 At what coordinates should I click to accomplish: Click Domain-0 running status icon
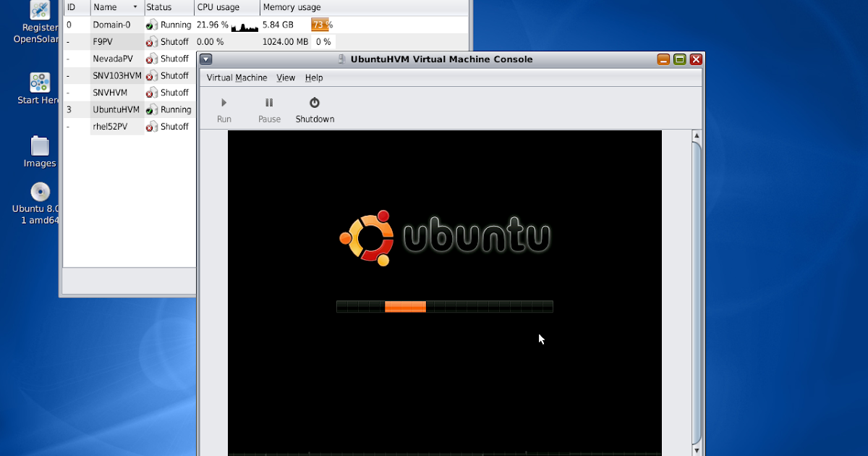click(x=151, y=25)
